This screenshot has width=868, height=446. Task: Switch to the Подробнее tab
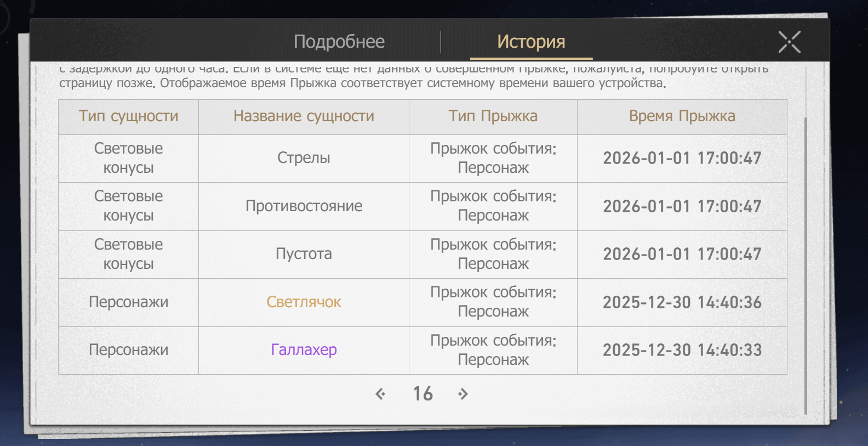point(339,42)
